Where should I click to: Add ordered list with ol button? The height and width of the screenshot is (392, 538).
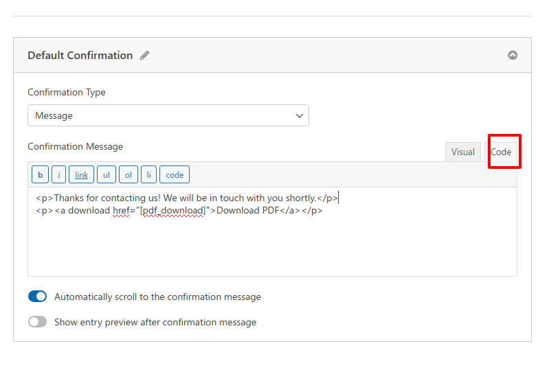pos(128,175)
